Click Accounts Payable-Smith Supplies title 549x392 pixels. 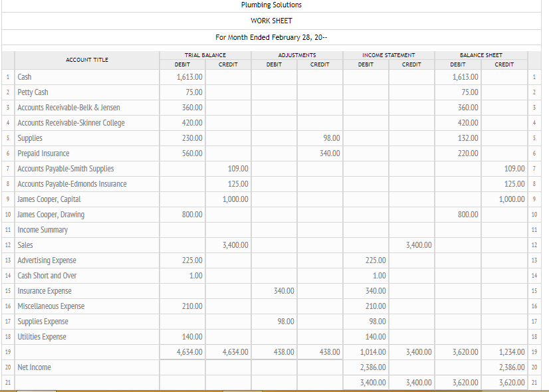pyautogui.click(x=87, y=169)
